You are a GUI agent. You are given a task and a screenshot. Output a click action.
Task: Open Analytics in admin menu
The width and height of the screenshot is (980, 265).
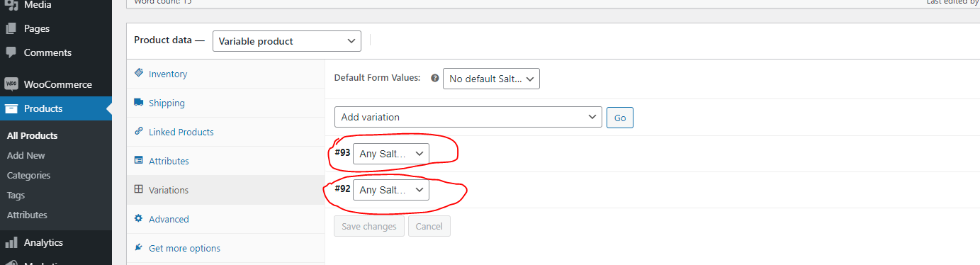56,242
